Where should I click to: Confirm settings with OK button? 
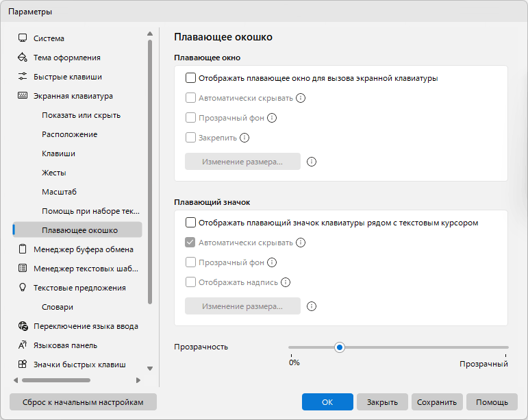point(327,402)
